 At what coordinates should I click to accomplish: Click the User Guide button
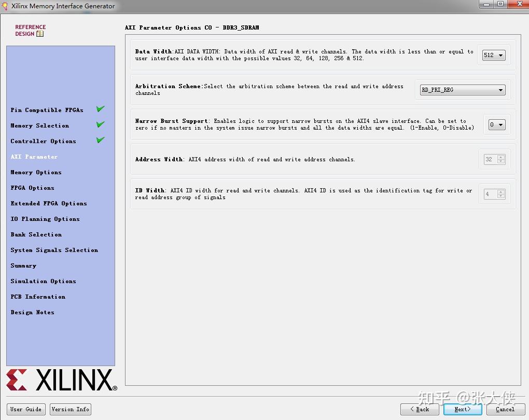(x=26, y=409)
